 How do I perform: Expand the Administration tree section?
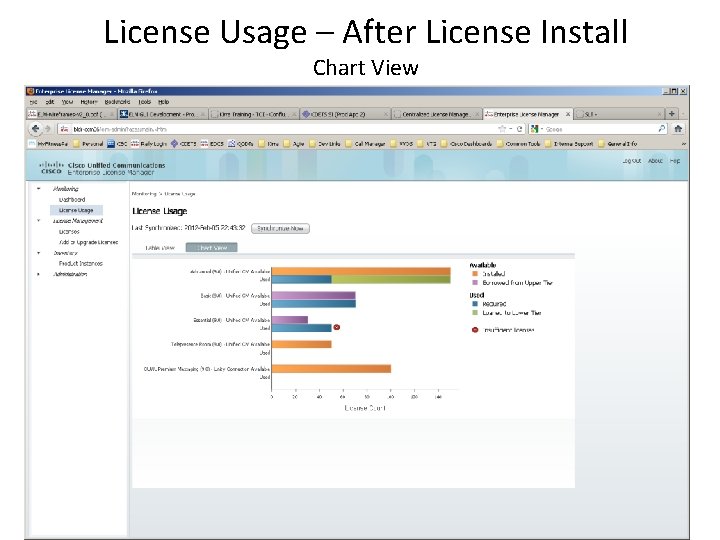click(39, 274)
